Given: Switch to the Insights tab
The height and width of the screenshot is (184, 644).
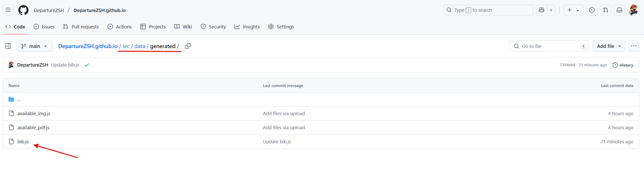Looking at the screenshot, I should [247, 27].
